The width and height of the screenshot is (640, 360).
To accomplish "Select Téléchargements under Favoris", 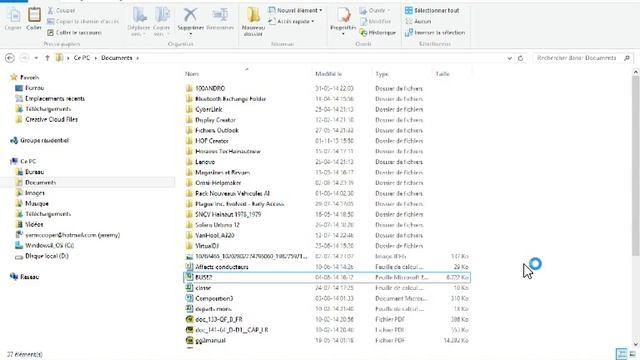I will (x=43, y=109).
